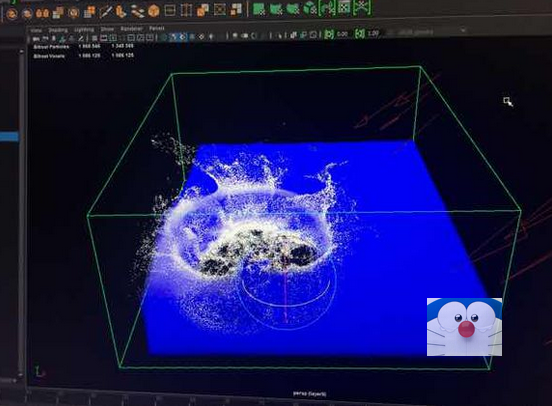Click the green checkered grid shelf icon
This screenshot has height=406, width=552.
point(344,7)
